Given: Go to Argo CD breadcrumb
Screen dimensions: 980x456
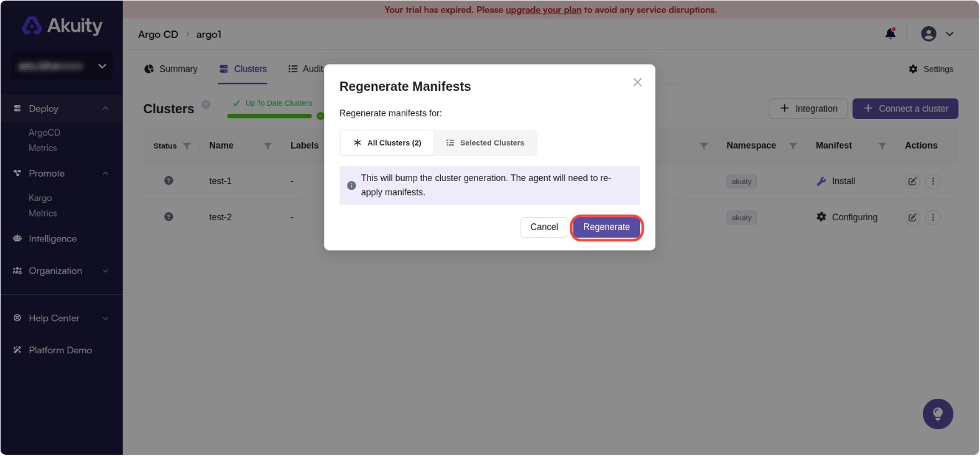Looking at the screenshot, I should (158, 34).
